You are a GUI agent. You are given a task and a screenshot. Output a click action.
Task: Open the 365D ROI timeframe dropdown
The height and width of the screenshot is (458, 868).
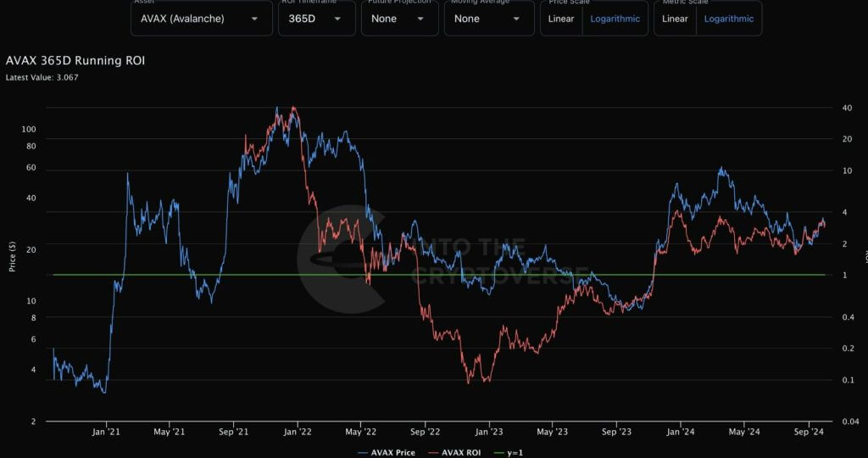(x=317, y=19)
